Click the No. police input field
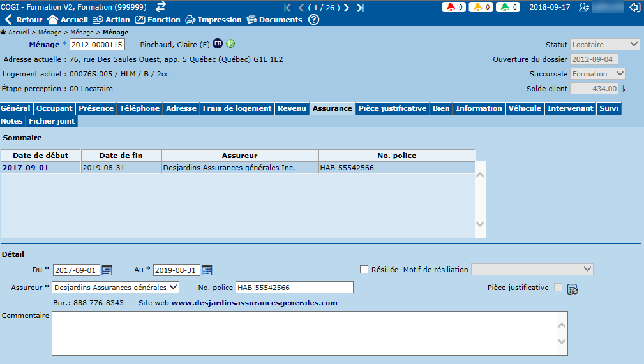 click(x=294, y=288)
